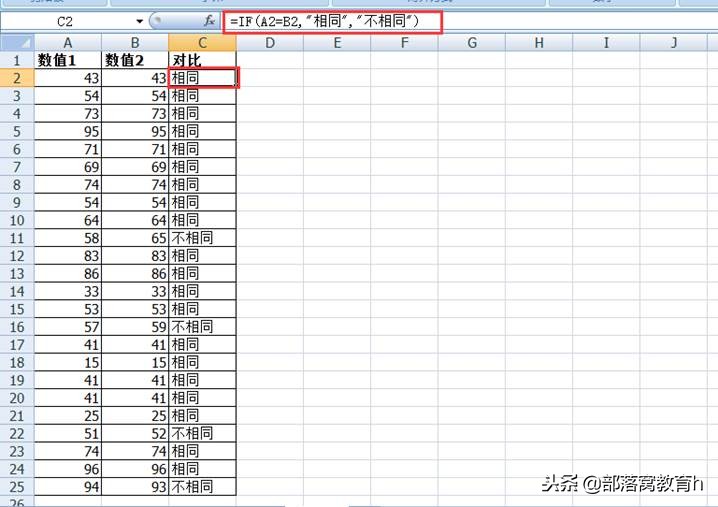Viewport: 718px width, 507px height.
Task: Click cell B22 with value 52
Action: tap(135, 434)
